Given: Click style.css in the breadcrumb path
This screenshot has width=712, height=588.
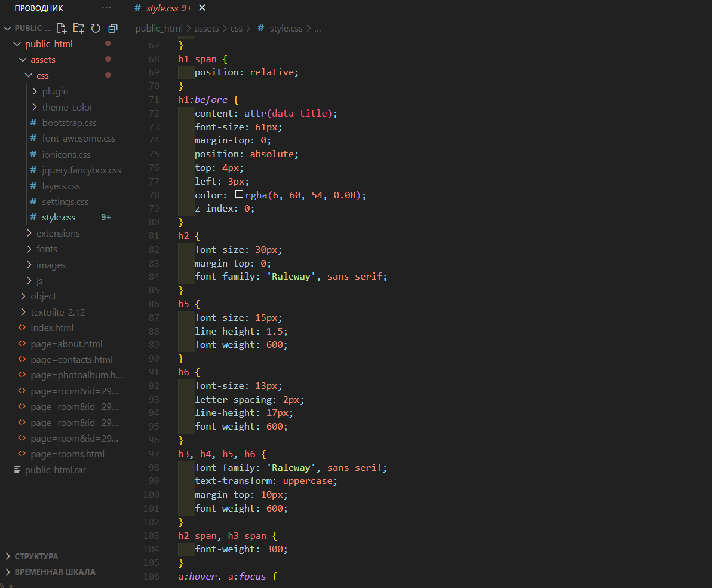Looking at the screenshot, I should click(286, 28).
